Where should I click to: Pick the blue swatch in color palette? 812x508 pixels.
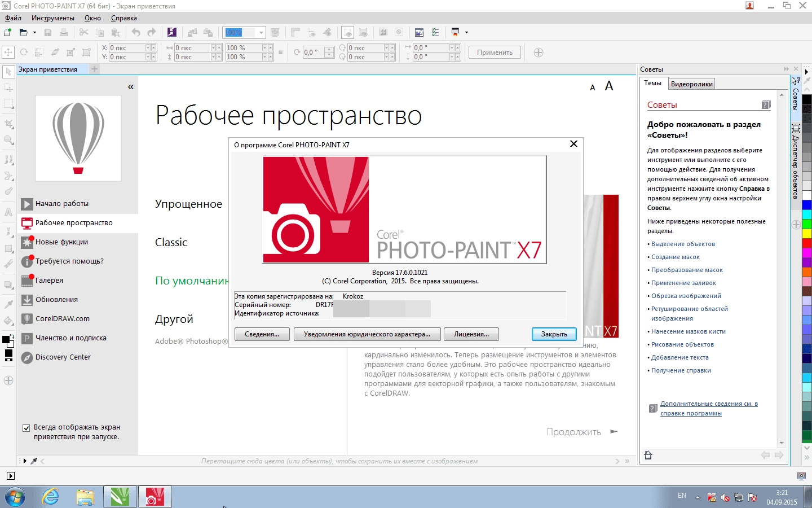pyautogui.click(x=807, y=204)
